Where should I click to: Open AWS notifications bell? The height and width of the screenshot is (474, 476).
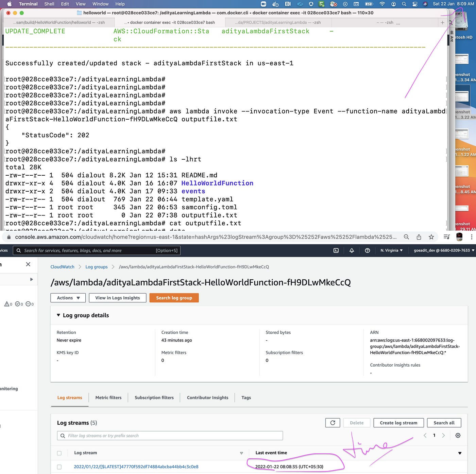click(x=352, y=250)
